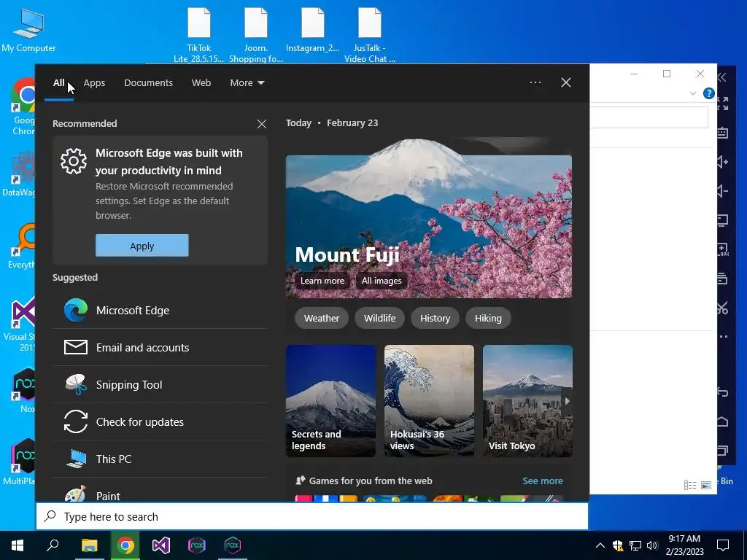Dismiss the Recommended section

tap(262, 124)
